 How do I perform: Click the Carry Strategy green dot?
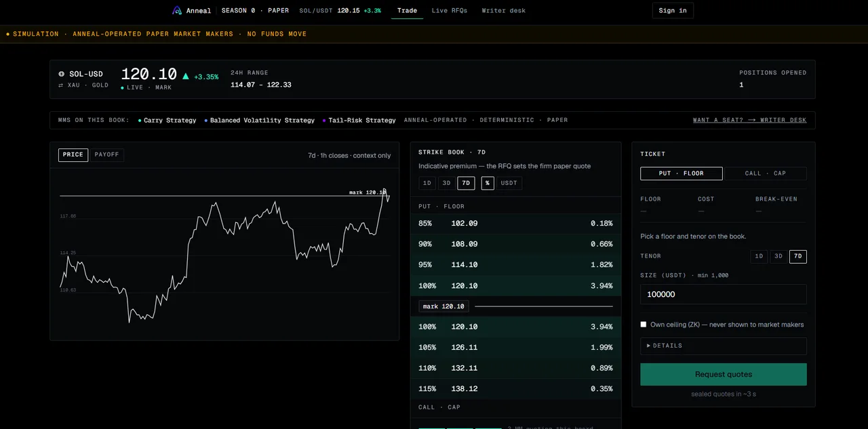click(x=140, y=121)
